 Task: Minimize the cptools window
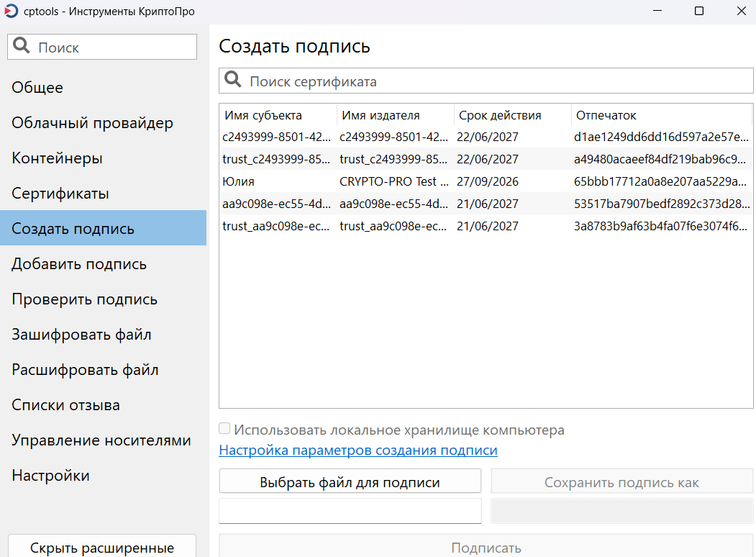click(x=657, y=11)
